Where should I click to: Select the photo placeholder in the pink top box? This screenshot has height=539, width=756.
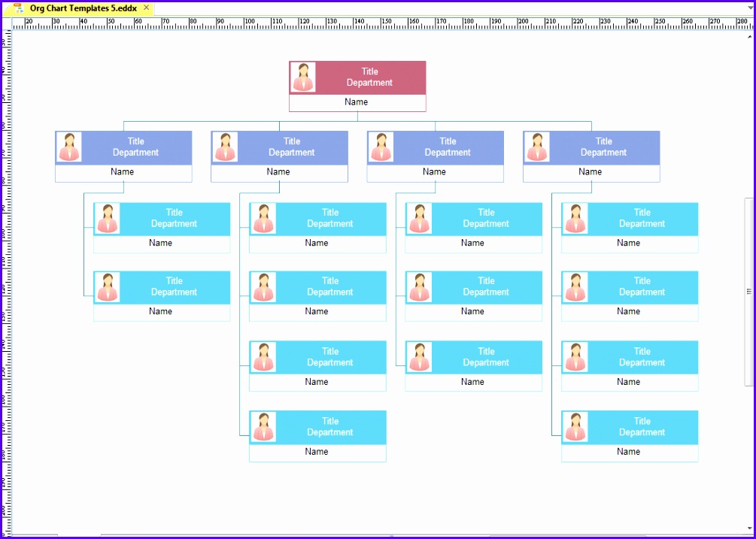[x=303, y=77]
